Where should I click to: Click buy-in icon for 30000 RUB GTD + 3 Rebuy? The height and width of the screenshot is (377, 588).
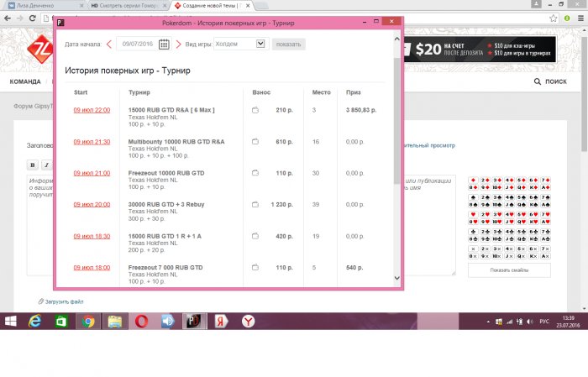point(255,204)
